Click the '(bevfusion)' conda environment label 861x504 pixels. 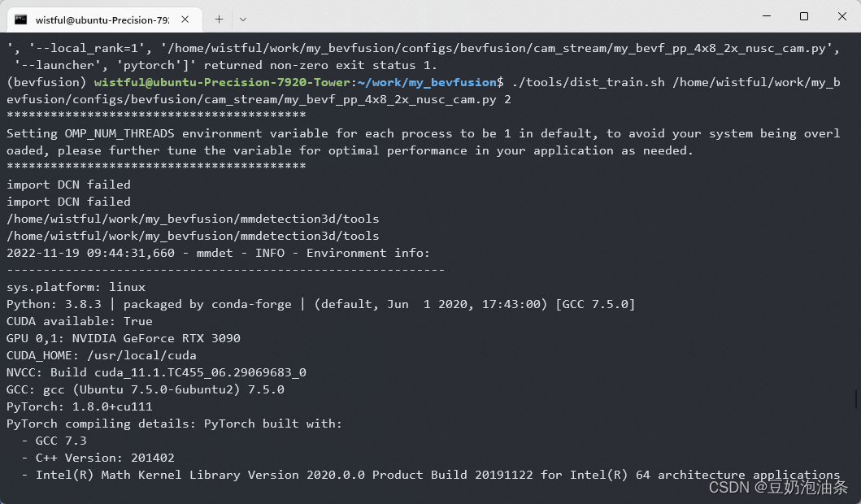coord(46,82)
